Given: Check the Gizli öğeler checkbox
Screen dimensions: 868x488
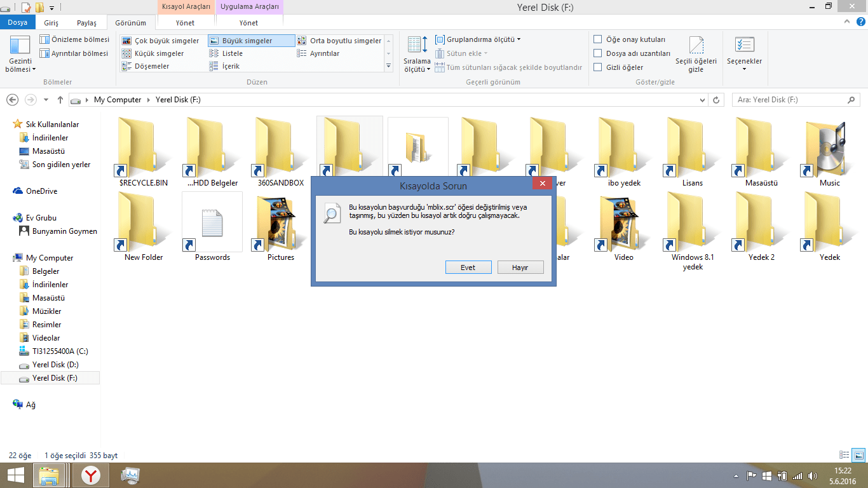Looking at the screenshot, I should [598, 67].
